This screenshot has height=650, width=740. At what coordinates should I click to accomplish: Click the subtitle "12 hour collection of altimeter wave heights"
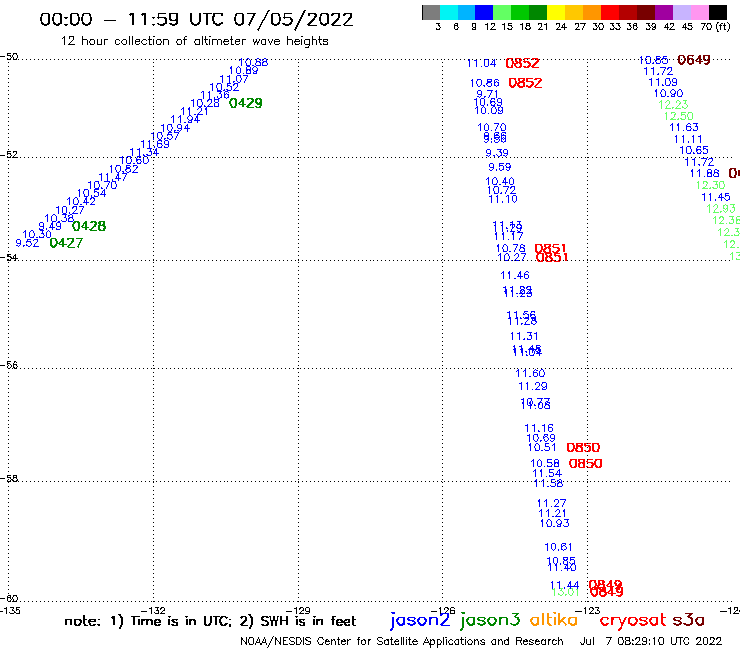(194, 41)
